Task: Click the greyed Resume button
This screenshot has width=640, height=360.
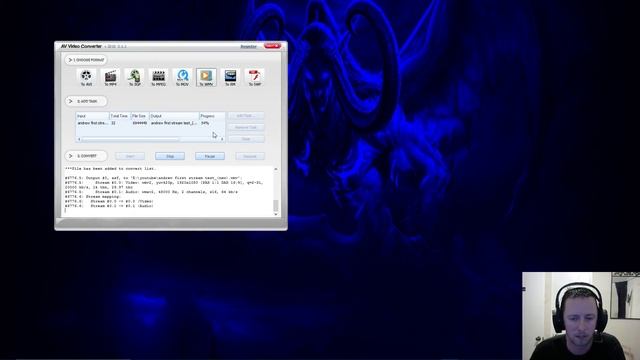Action: click(x=250, y=156)
